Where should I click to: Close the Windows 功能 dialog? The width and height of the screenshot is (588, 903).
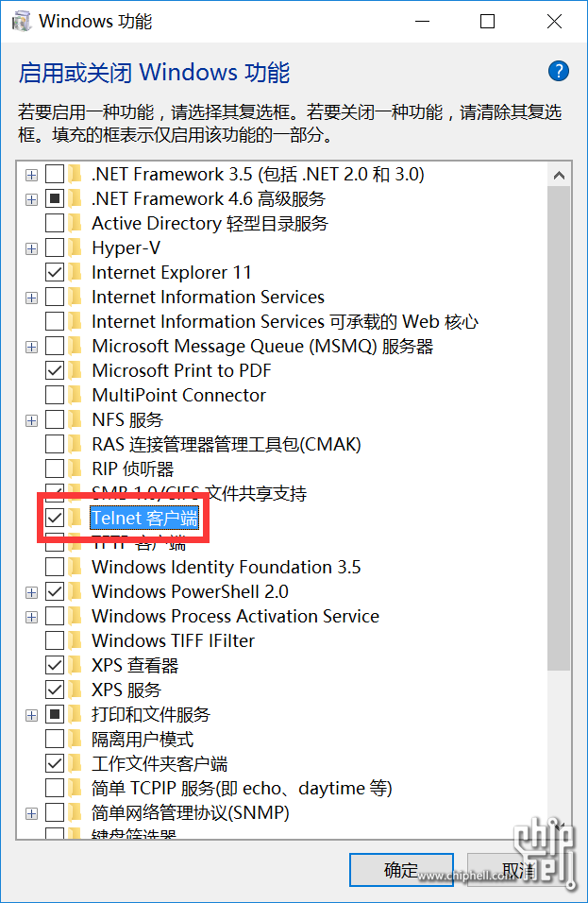coord(554,22)
